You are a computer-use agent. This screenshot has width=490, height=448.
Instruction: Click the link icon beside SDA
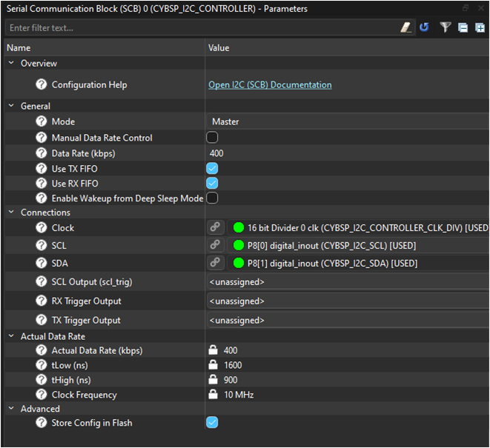(215, 263)
